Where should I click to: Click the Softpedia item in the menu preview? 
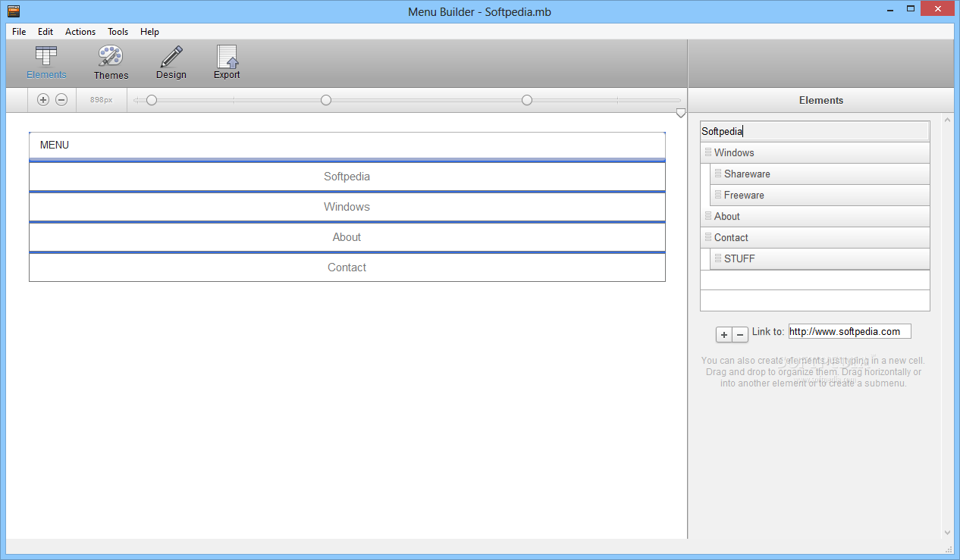pos(347,177)
